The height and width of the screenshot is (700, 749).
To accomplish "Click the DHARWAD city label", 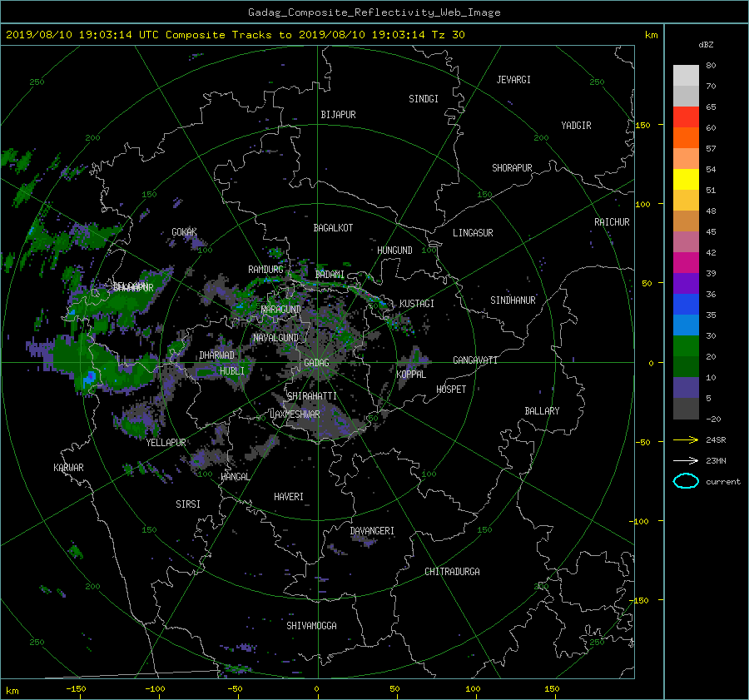I will 216,355.
